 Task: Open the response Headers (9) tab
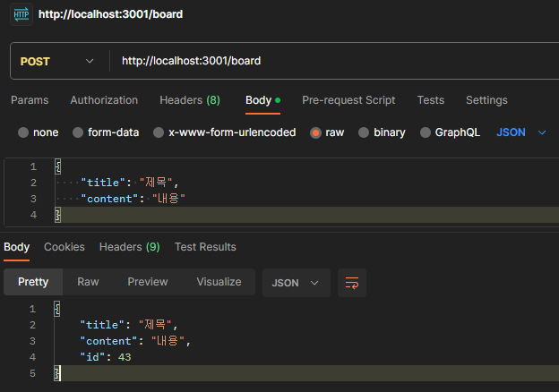pos(130,247)
